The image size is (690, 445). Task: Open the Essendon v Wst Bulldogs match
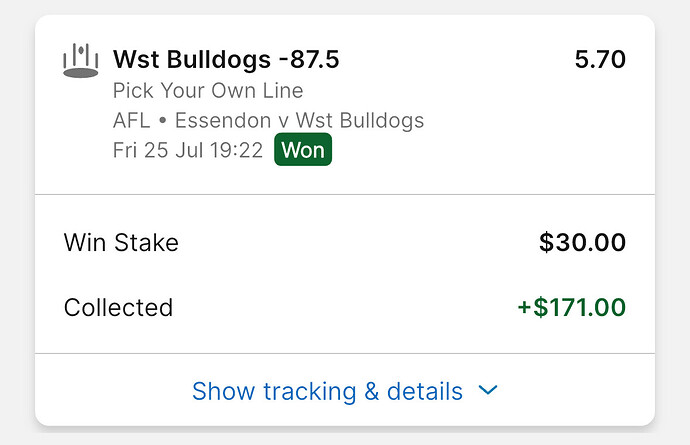coord(299,121)
